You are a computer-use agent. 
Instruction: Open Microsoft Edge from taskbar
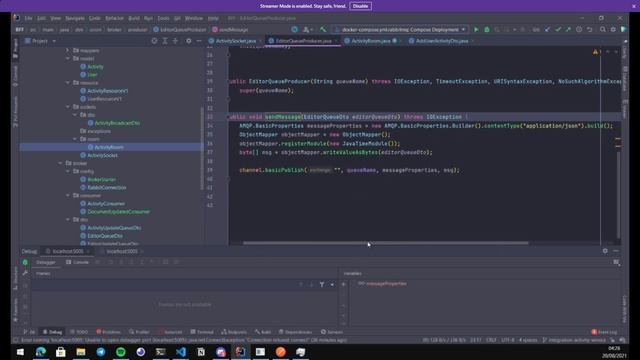click(40, 352)
